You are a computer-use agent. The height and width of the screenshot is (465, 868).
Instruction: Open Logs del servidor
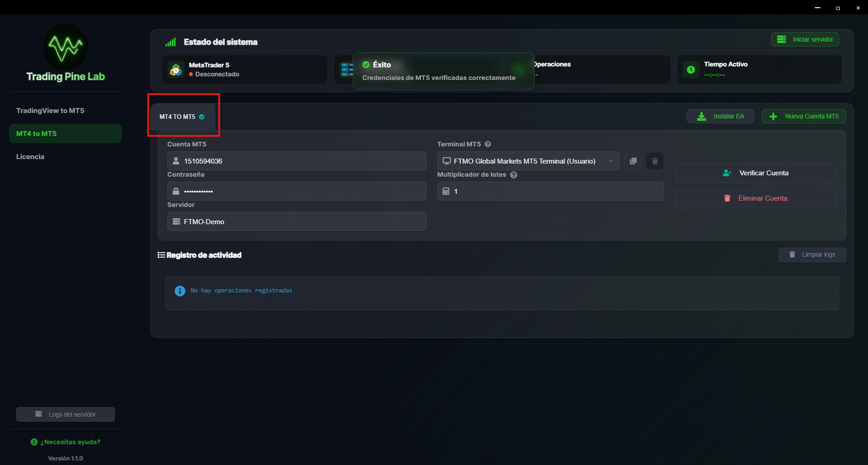(66, 414)
